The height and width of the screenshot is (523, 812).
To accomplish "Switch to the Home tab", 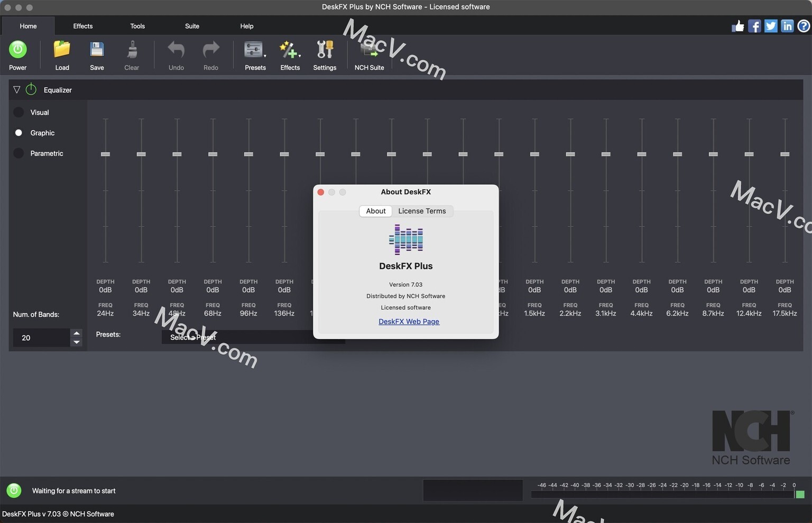I will coord(28,26).
